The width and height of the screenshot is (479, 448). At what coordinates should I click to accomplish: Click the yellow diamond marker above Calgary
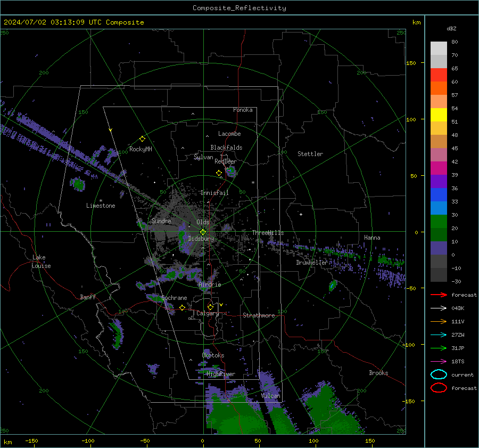point(210,307)
